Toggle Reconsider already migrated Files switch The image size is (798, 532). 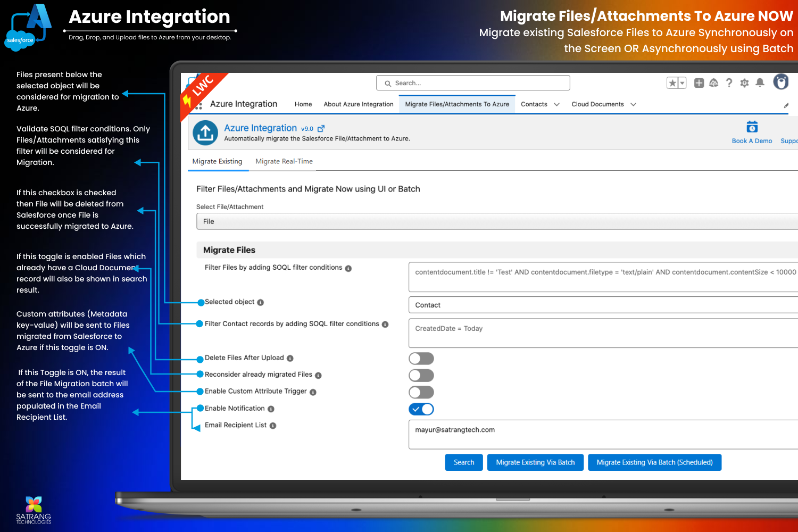coord(421,376)
